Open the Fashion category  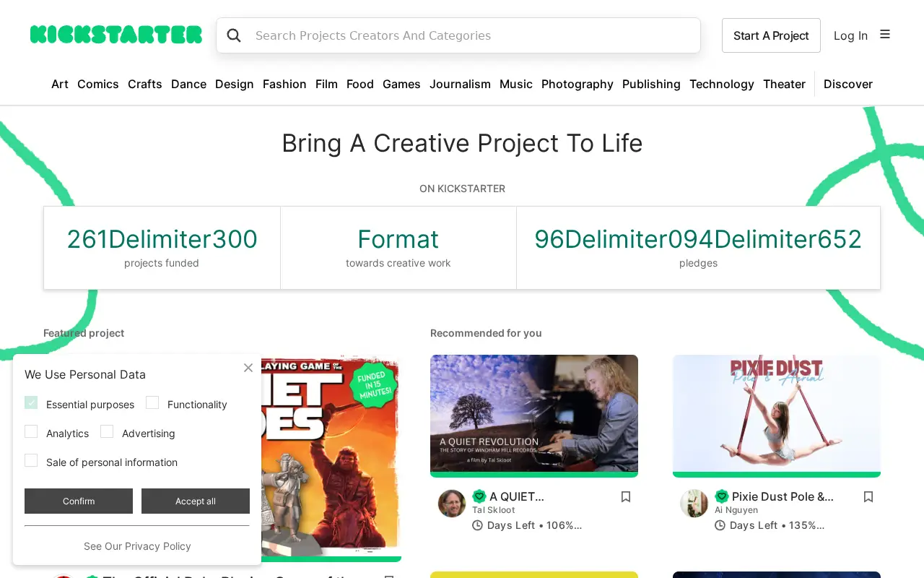pos(284,84)
